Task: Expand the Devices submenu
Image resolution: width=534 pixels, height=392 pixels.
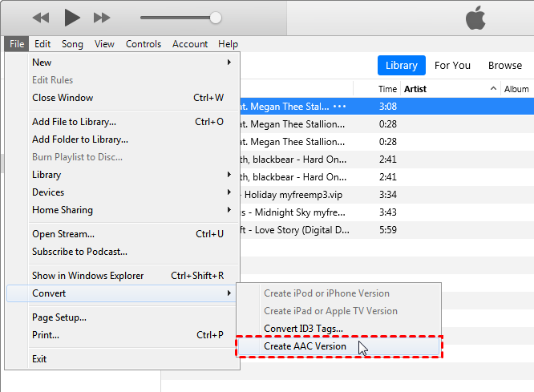Action: pos(229,192)
